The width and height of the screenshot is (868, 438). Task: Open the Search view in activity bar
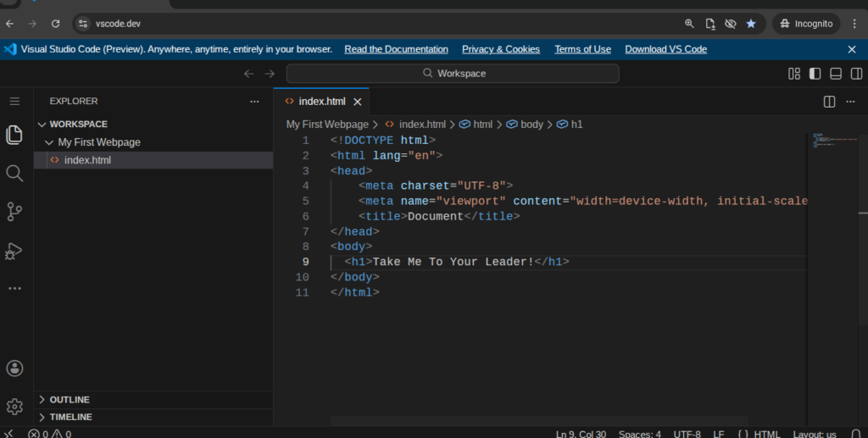point(14,174)
